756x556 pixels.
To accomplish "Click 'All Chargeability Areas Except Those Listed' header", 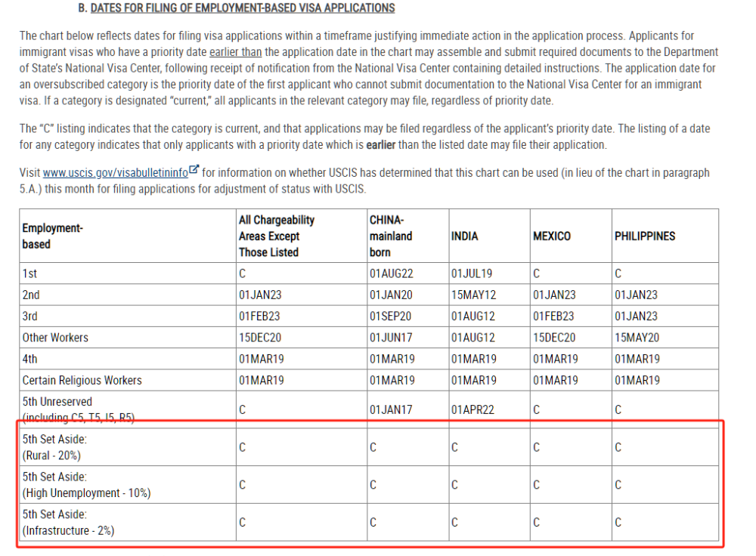I will coord(276,236).
